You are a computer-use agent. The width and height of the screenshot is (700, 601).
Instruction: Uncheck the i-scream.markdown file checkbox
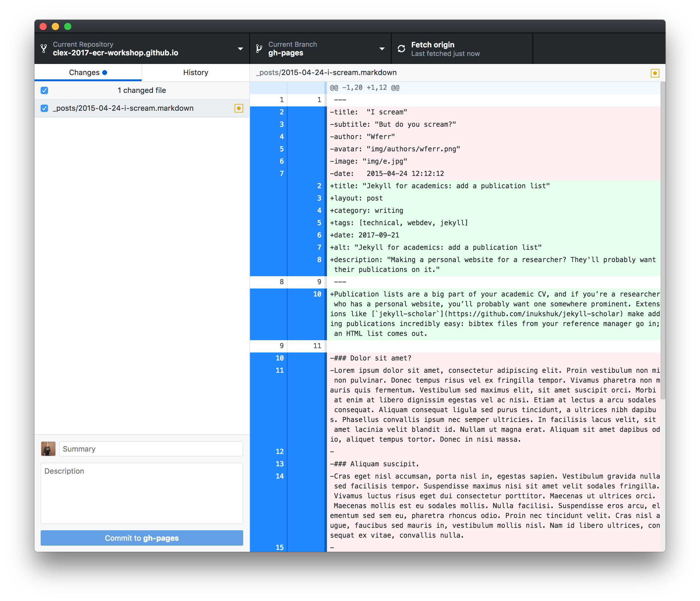pos(44,108)
